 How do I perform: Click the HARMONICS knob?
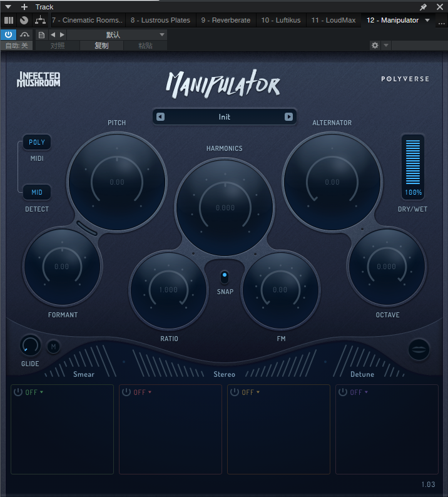click(225, 208)
